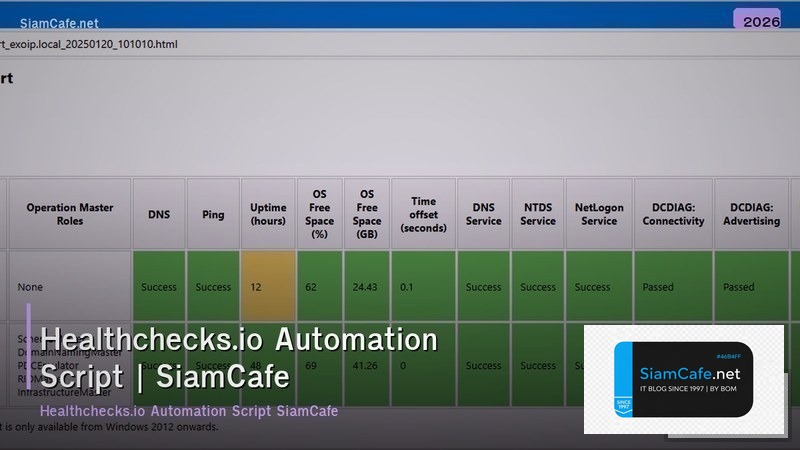Select the Uptime (hours) column header

[268, 214]
